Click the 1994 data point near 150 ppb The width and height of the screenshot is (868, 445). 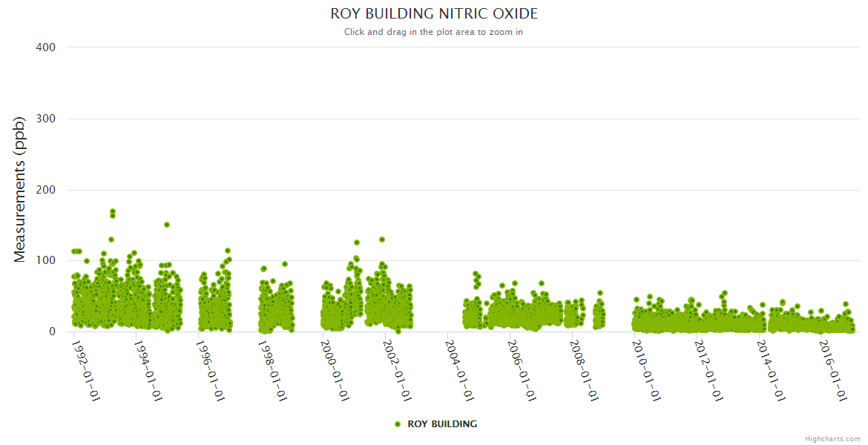(x=167, y=225)
